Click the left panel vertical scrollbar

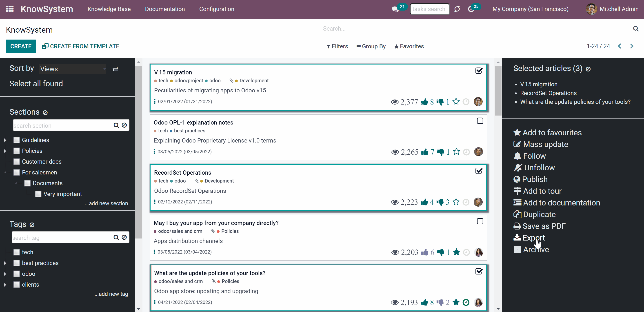[139, 152]
